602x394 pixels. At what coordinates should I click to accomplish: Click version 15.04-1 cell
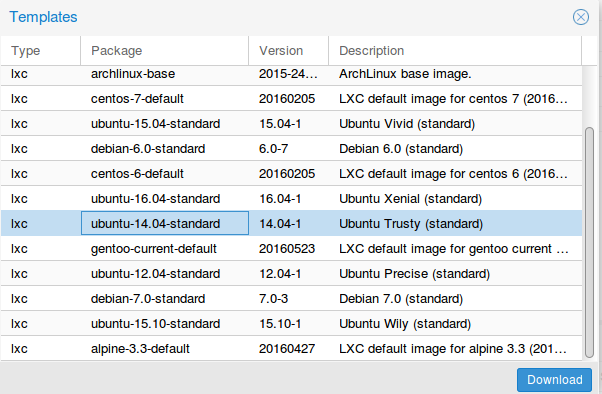click(280, 124)
